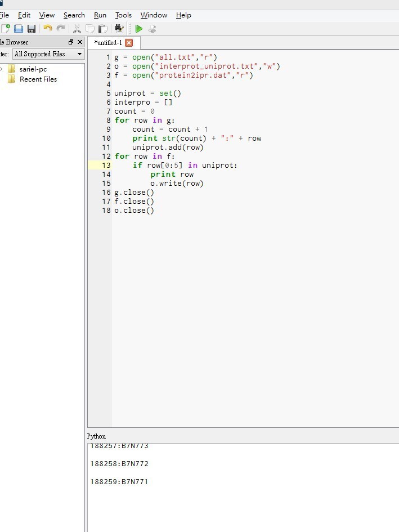399x532 pixels.
Task: Cut selection with the scissors icon
Action: pos(77,29)
